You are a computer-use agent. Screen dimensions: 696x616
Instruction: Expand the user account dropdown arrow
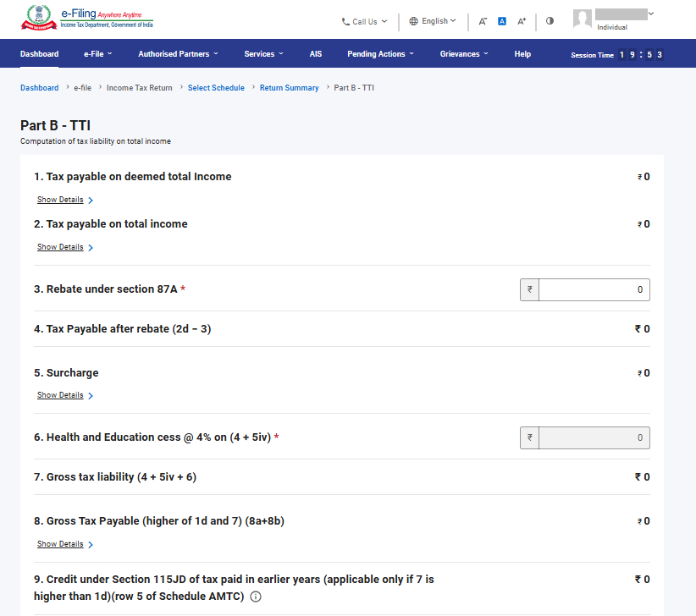(x=651, y=14)
